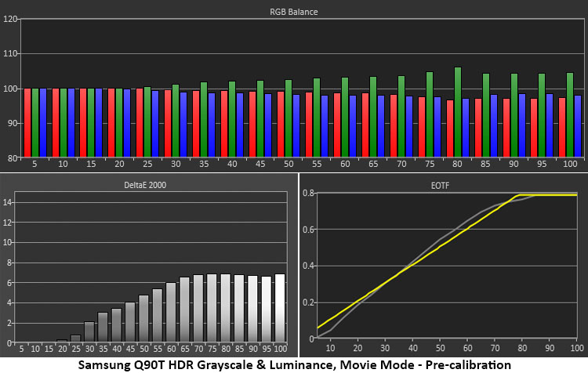Click the 0.4 label on EOTF y-axis
588x373 pixels.
pyautogui.click(x=309, y=266)
